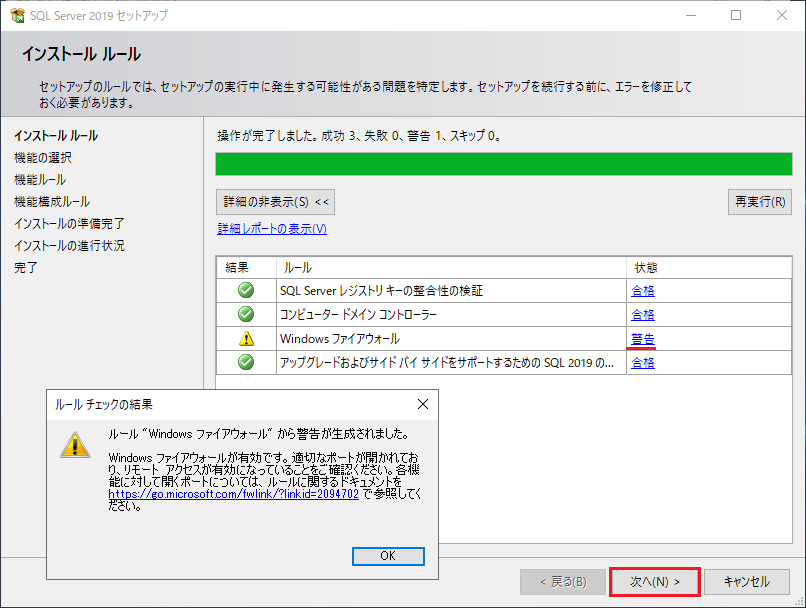The height and width of the screenshot is (608, 806).
Task: Click the SQL Server setup title bar icon
Action: (17, 16)
